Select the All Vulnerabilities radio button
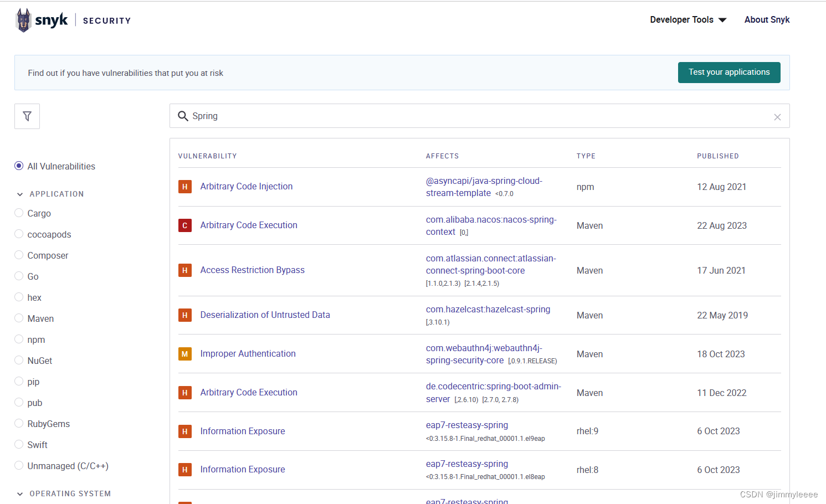826x504 pixels. [x=19, y=166]
